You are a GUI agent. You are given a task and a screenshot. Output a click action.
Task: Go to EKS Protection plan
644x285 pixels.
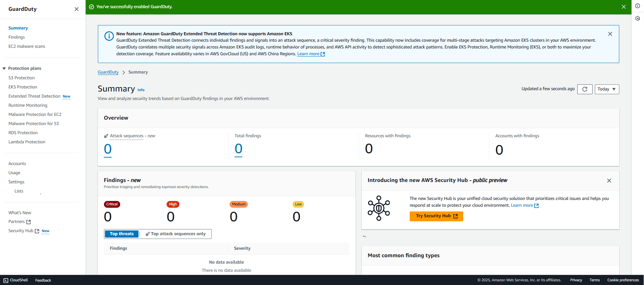23,87
